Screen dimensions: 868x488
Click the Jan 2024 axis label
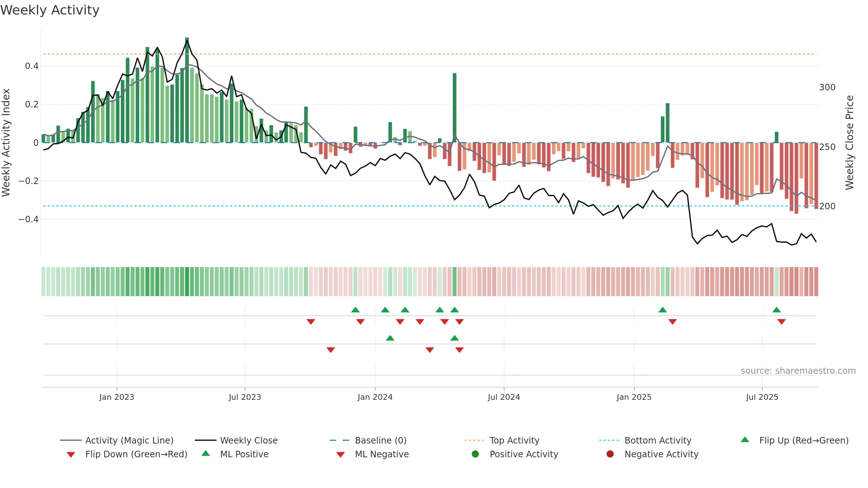pyautogui.click(x=375, y=397)
